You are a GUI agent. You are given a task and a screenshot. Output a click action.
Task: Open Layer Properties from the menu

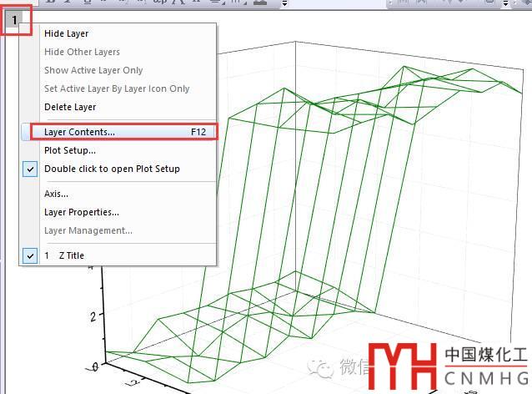[x=82, y=212]
